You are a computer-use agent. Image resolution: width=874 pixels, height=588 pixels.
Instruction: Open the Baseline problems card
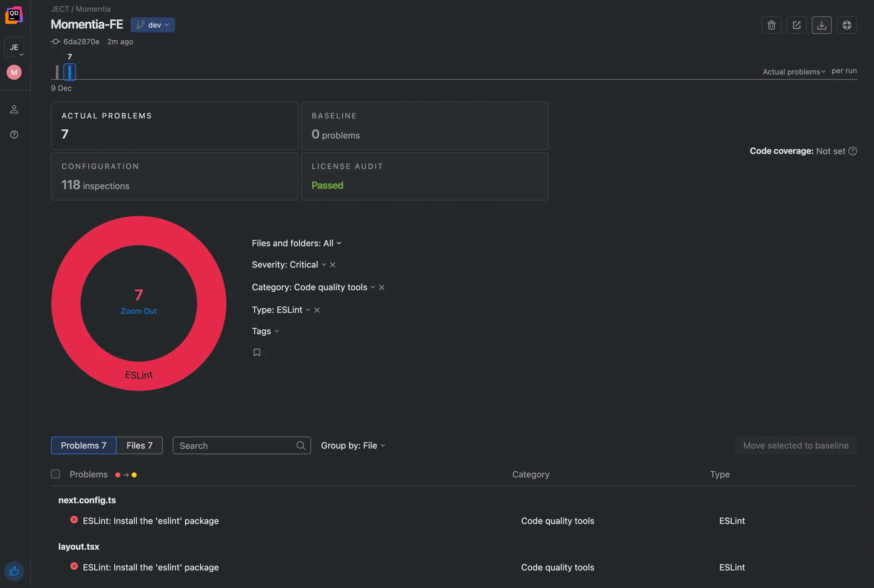[x=425, y=125]
